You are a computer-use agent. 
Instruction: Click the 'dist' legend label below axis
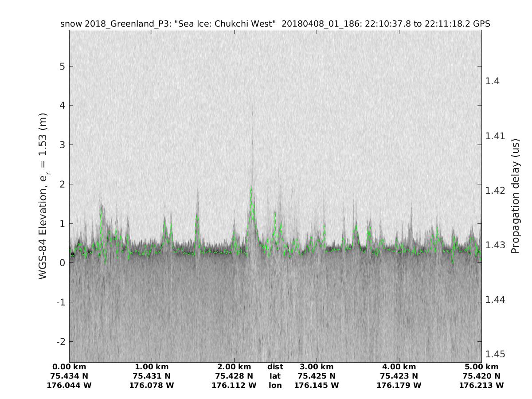(275, 367)
